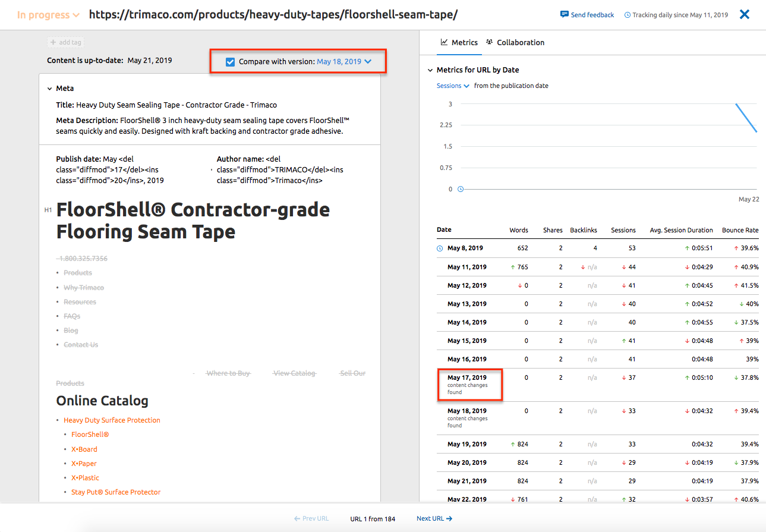The image size is (766, 532).
Task: Click the publication date marker on chart
Action: (461, 189)
